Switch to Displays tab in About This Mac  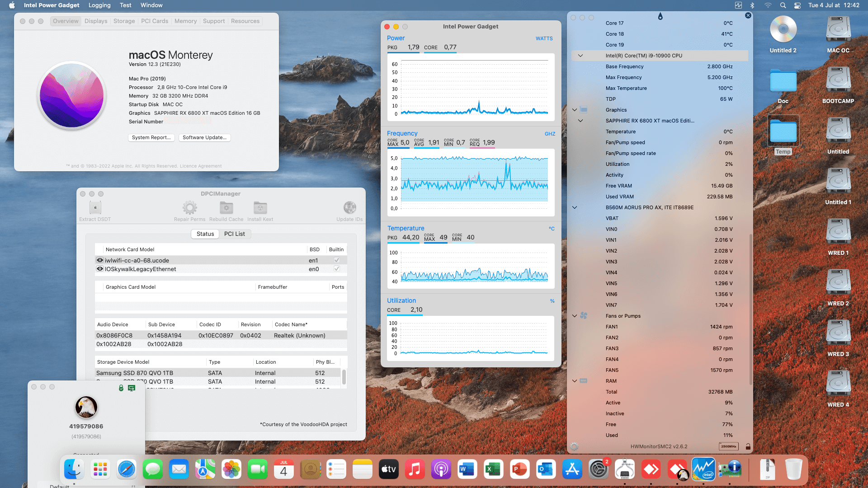click(x=96, y=21)
